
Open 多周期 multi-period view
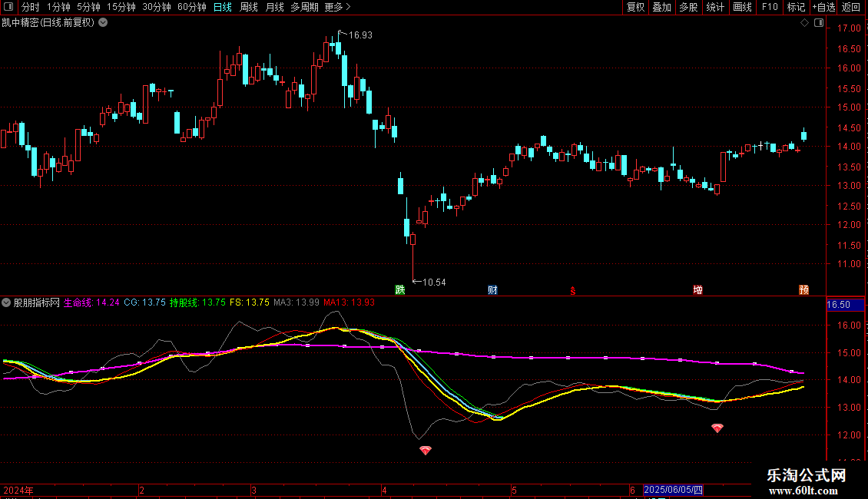(x=304, y=7)
